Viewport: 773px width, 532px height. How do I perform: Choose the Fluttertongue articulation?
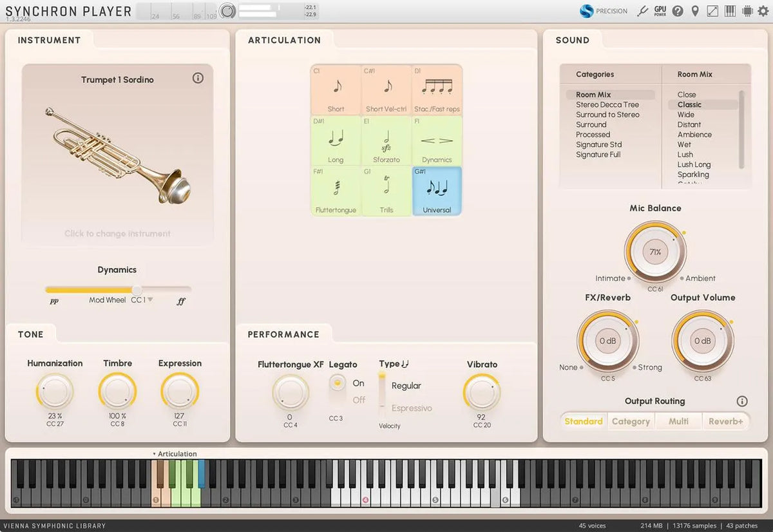[336, 191]
